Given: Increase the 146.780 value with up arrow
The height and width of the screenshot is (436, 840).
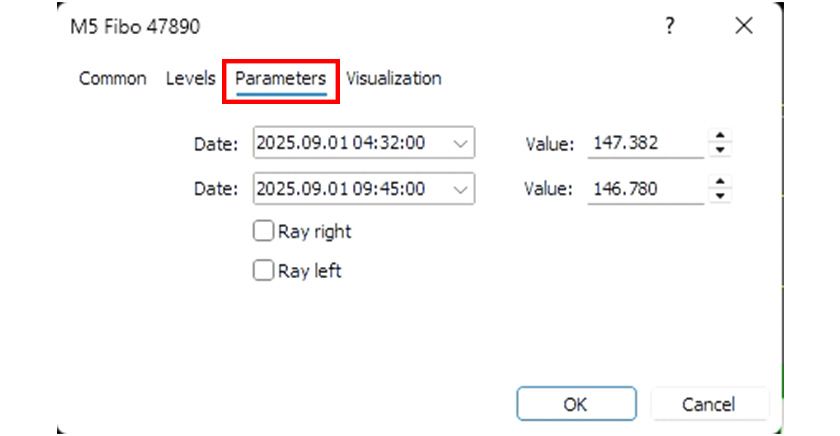Looking at the screenshot, I should tap(721, 182).
